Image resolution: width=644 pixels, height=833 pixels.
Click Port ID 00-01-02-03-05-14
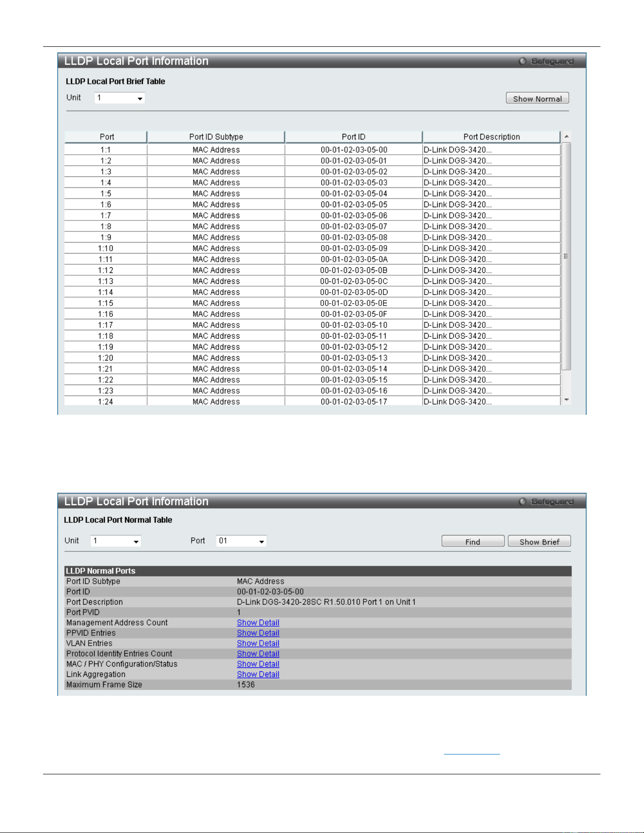tap(354, 369)
